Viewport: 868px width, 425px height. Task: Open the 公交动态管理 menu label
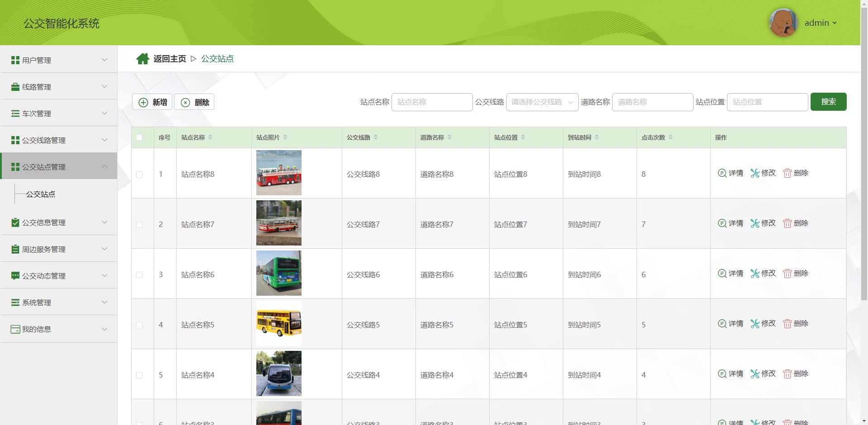pyautogui.click(x=44, y=276)
